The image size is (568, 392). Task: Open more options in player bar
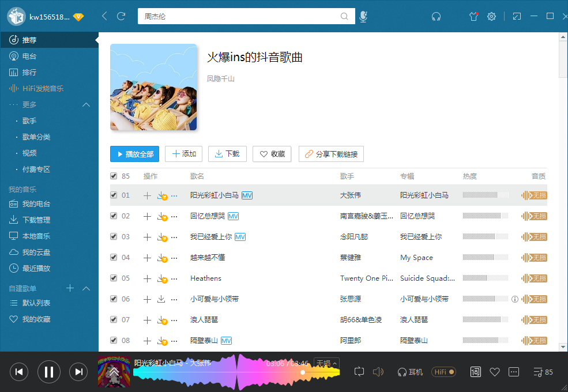click(x=514, y=372)
